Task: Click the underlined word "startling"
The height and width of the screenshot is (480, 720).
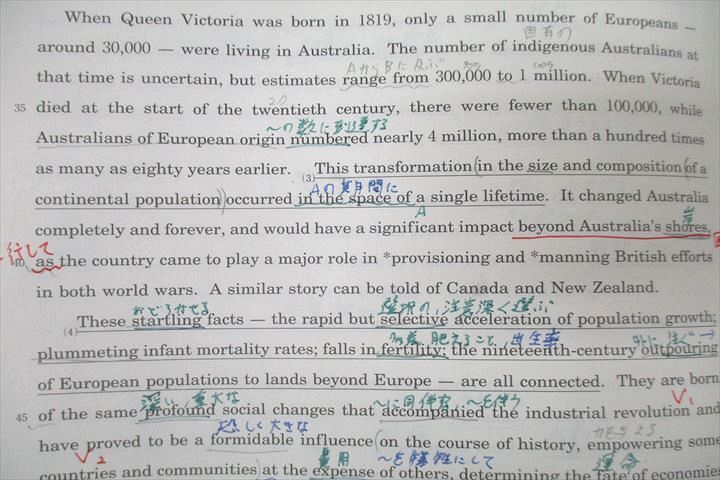Action: click(167, 320)
